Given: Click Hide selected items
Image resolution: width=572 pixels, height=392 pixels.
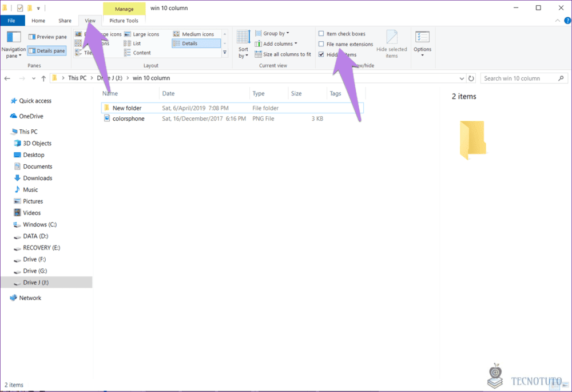Looking at the screenshot, I should coord(391,45).
